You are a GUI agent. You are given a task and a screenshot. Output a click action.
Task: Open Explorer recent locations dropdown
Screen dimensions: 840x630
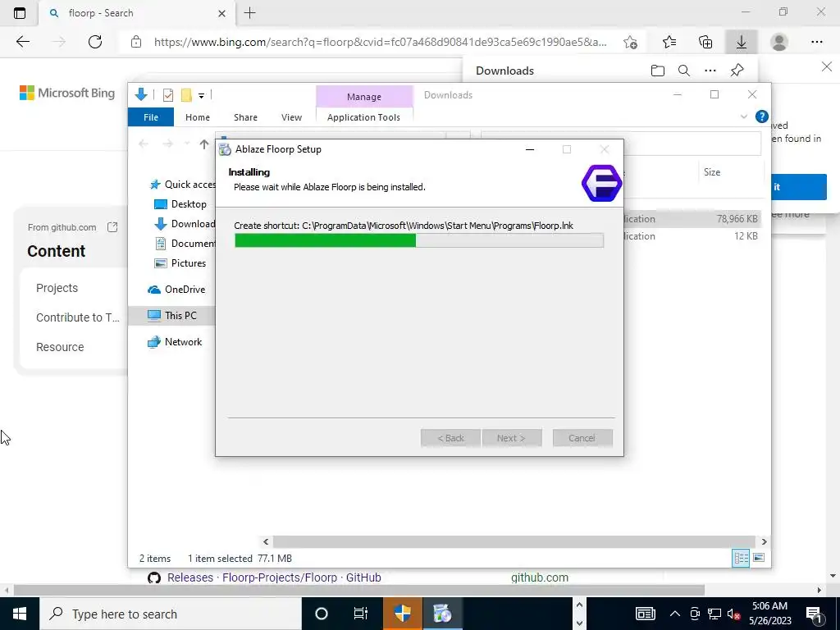(187, 144)
